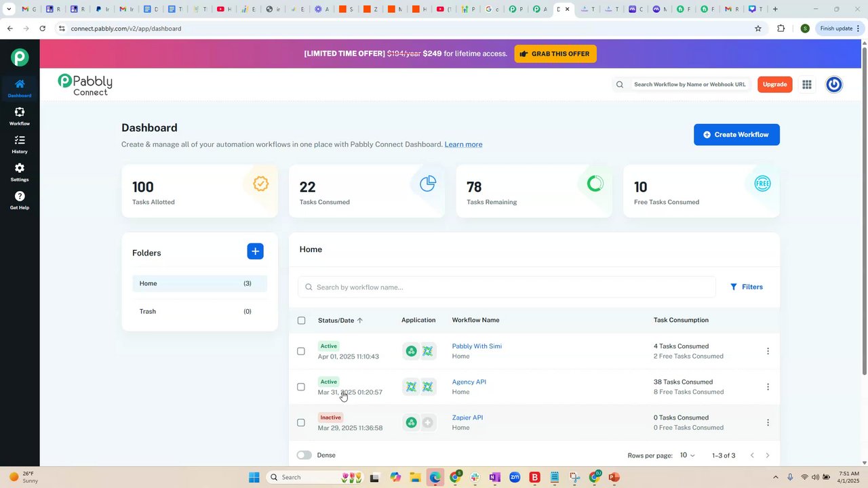Screen dimensions: 868x488
Task: Click the Status/Date column header
Action: click(x=336, y=321)
